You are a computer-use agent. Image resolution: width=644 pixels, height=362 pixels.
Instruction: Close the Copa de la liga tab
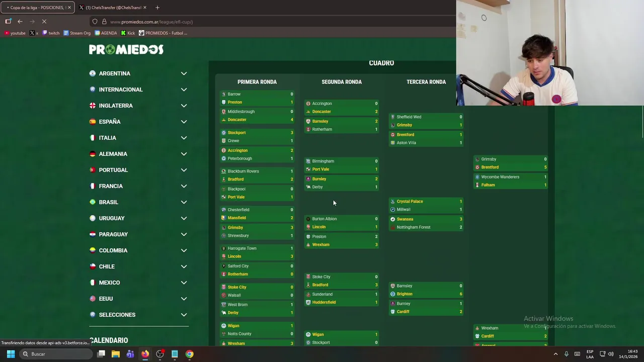[69, 8]
